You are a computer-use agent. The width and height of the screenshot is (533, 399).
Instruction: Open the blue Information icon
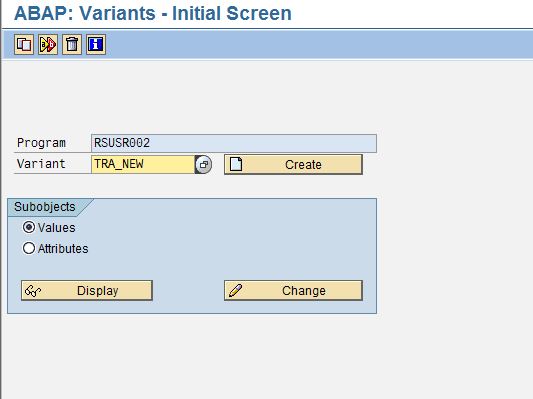96,44
